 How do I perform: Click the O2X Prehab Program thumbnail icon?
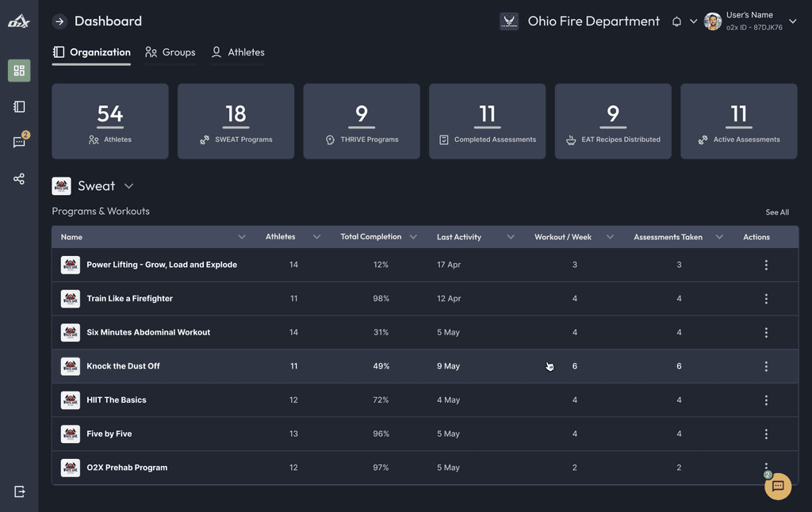point(71,468)
